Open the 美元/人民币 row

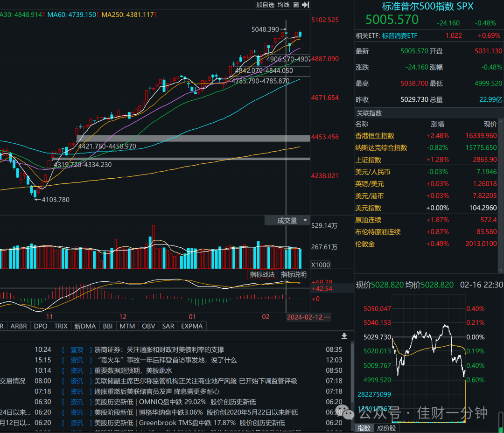pyautogui.click(x=426, y=172)
